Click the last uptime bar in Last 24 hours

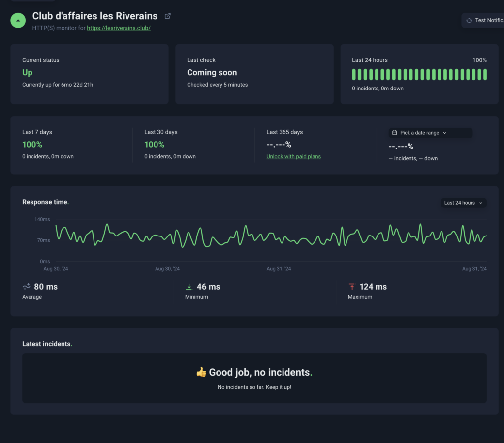(485, 74)
